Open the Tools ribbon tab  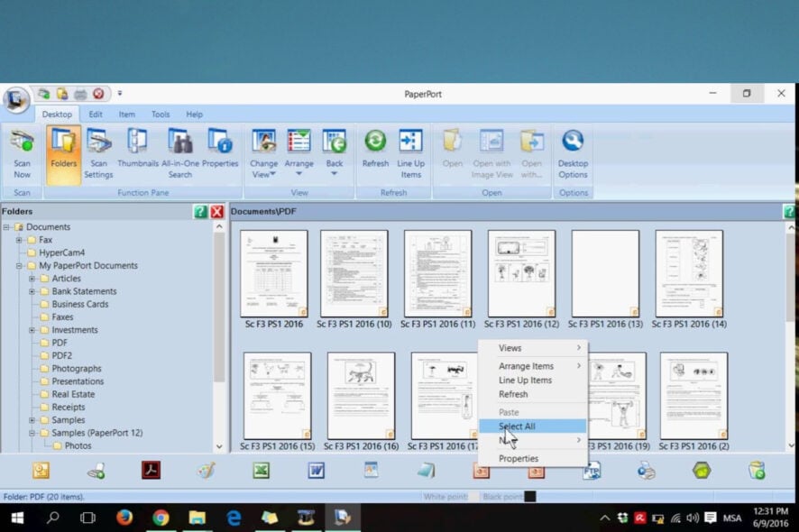[x=160, y=115]
